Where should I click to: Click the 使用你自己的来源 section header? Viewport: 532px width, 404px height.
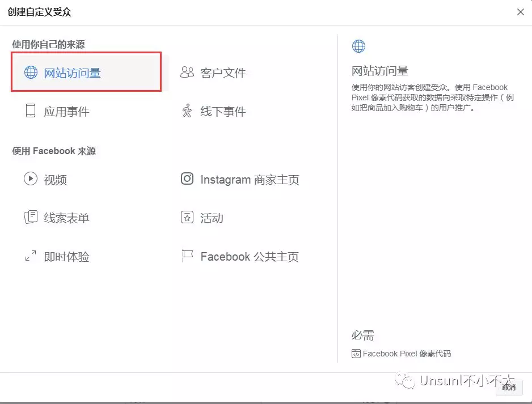pyautogui.click(x=49, y=44)
